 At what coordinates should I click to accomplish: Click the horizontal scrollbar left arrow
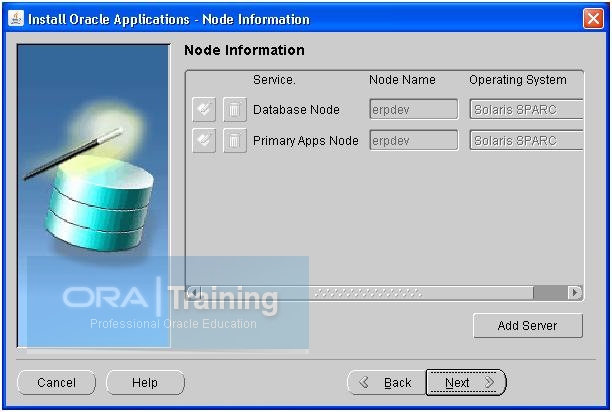[x=194, y=292]
